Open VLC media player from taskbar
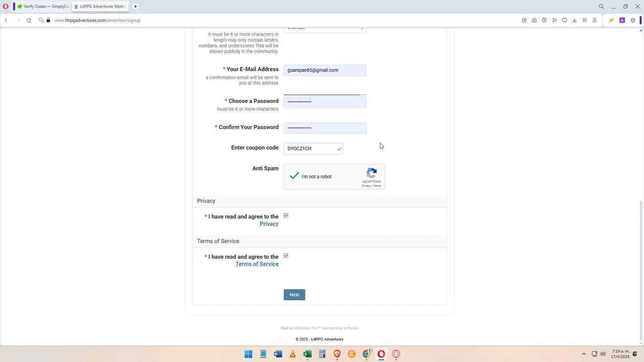Image resolution: width=644 pixels, height=362 pixels. point(293,354)
